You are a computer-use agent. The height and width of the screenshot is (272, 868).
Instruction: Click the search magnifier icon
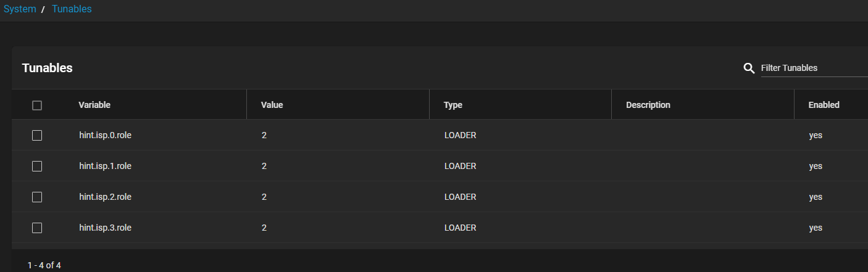coord(749,68)
